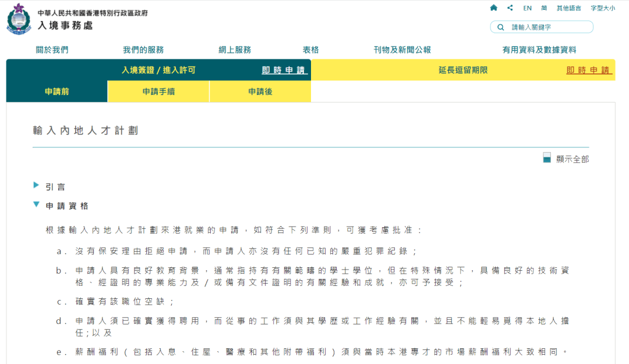
Task: Click the 中華人民共和國香港特別行政區政府 header text
Action: pyautogui.click(x=93, y=13)
